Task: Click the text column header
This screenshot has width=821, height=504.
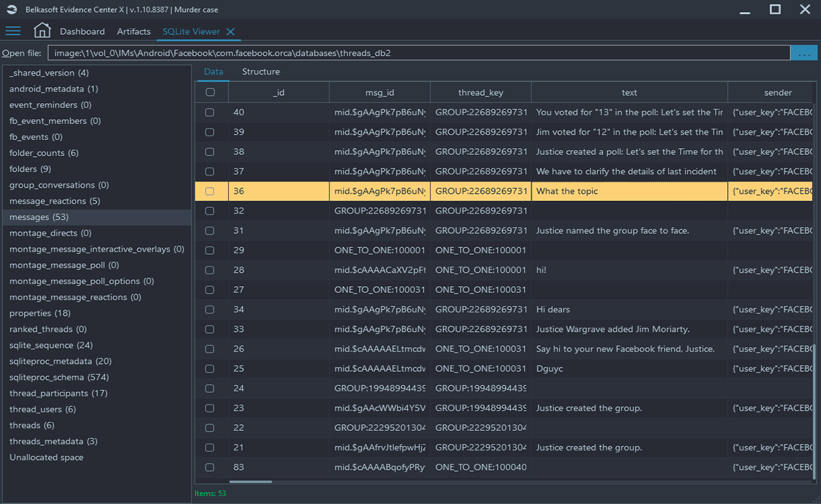Action: click(629, 92)
